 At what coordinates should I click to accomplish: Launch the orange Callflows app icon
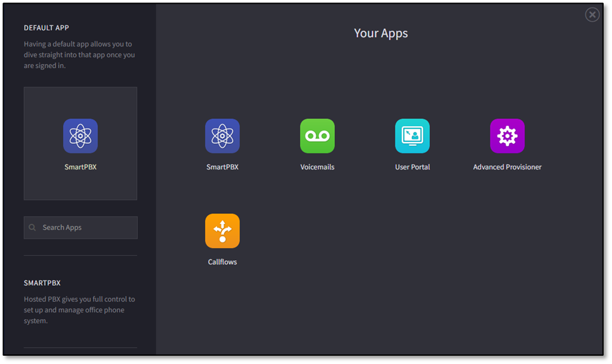point(222,230)
